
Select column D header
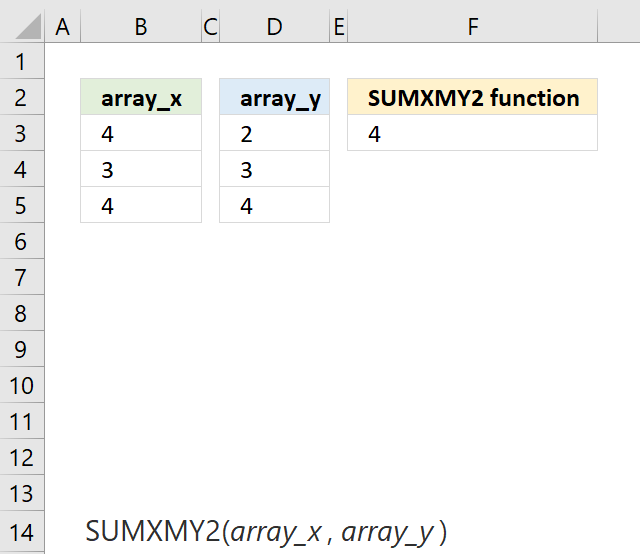[x=274, y=27]
